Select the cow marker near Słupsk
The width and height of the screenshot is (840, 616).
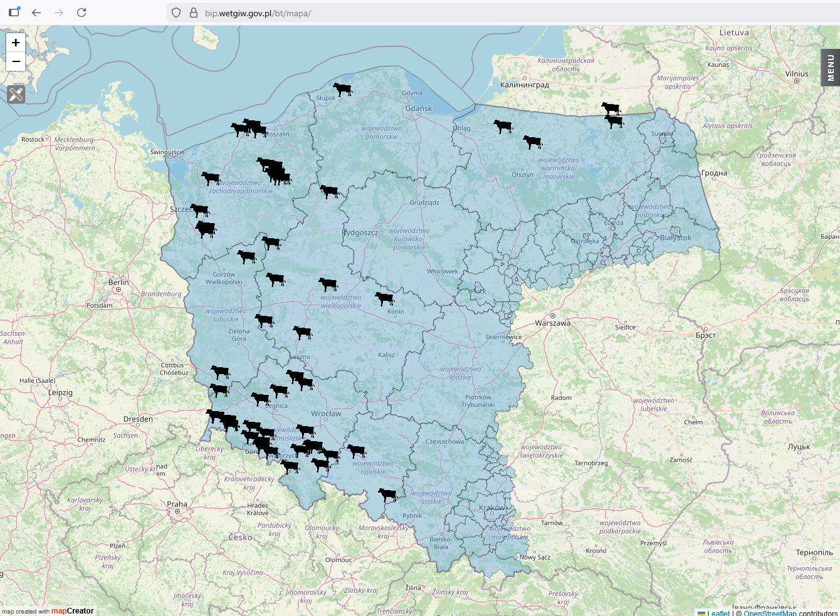tap(342, 89)
